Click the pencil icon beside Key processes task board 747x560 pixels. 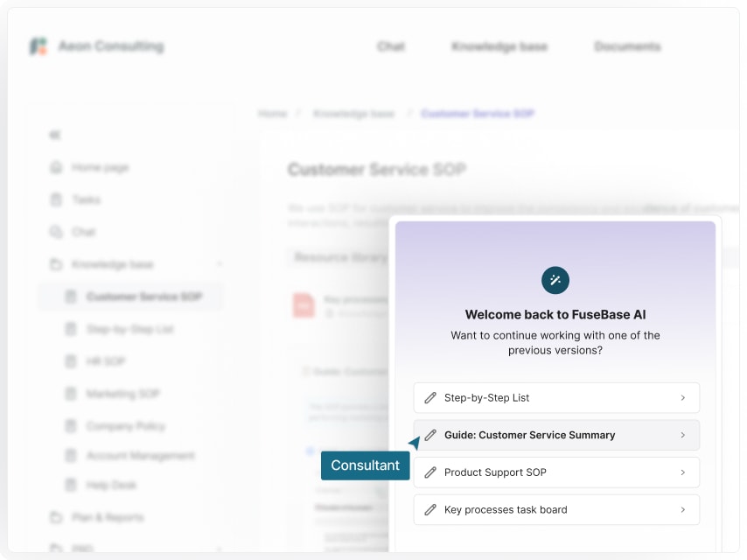click(x=430, y=509)
